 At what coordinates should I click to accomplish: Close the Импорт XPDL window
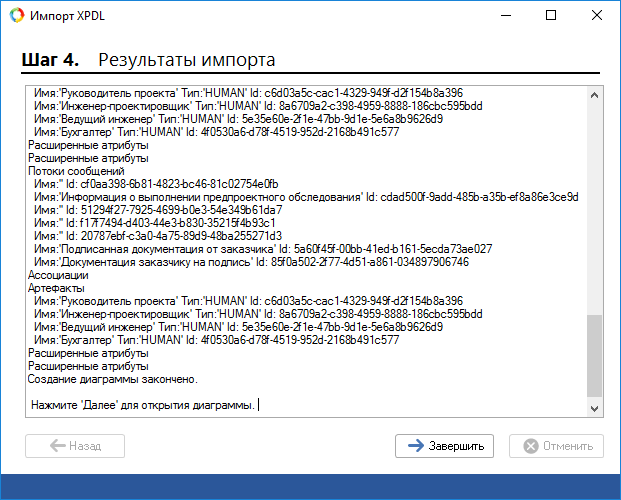[x=597, y=15]
